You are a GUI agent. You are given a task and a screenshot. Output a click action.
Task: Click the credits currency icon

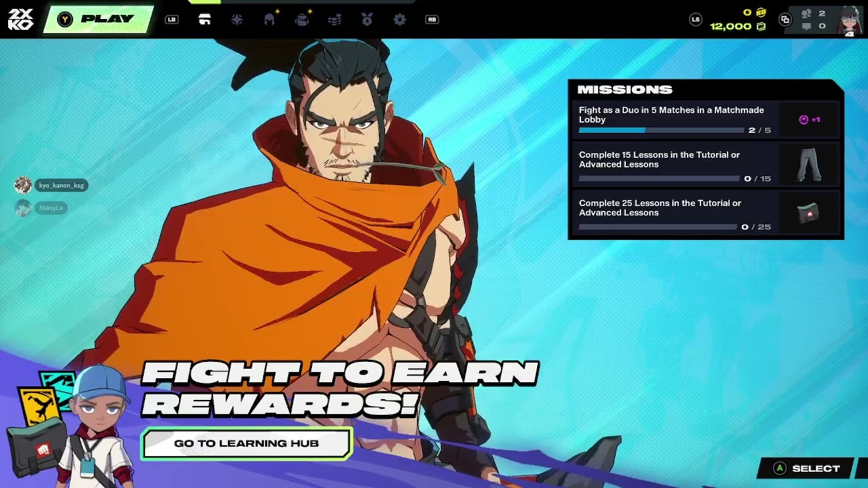(761, 26)
